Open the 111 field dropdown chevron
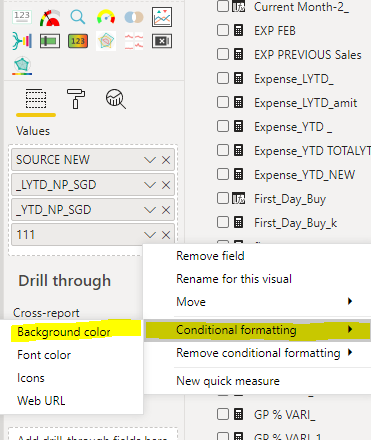Viewport: 371px width, 440px height. pos(150,235)
